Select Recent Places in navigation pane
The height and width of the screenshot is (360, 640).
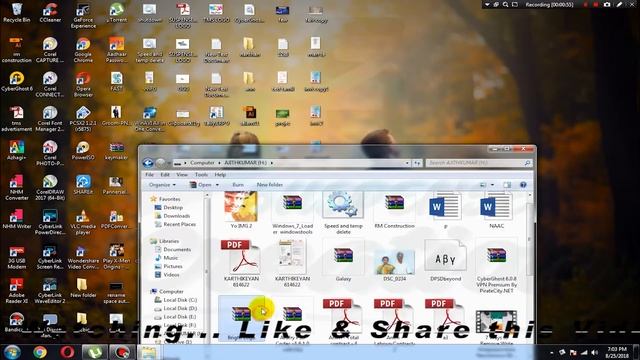(179, 224)
